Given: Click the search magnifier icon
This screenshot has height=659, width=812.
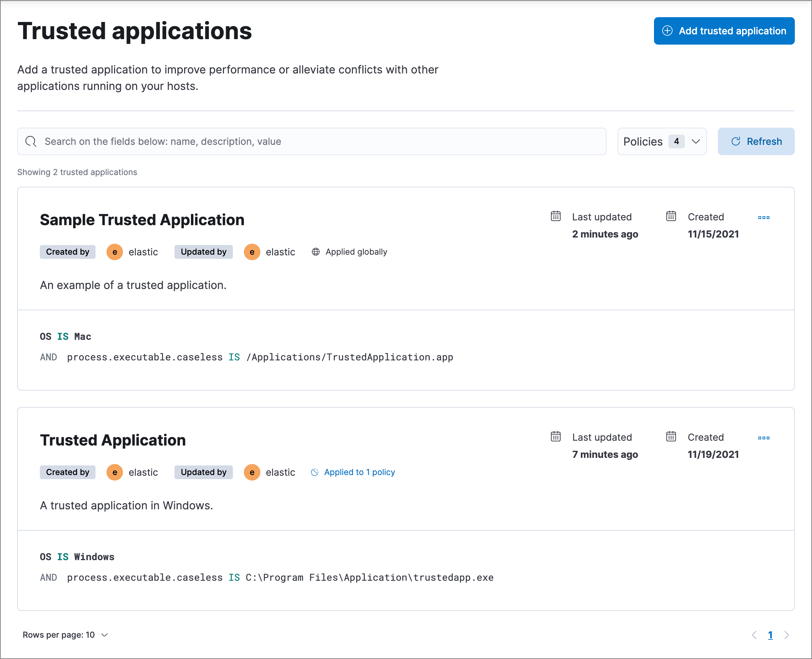Looking at the screenshot, I should pos(31,141).
